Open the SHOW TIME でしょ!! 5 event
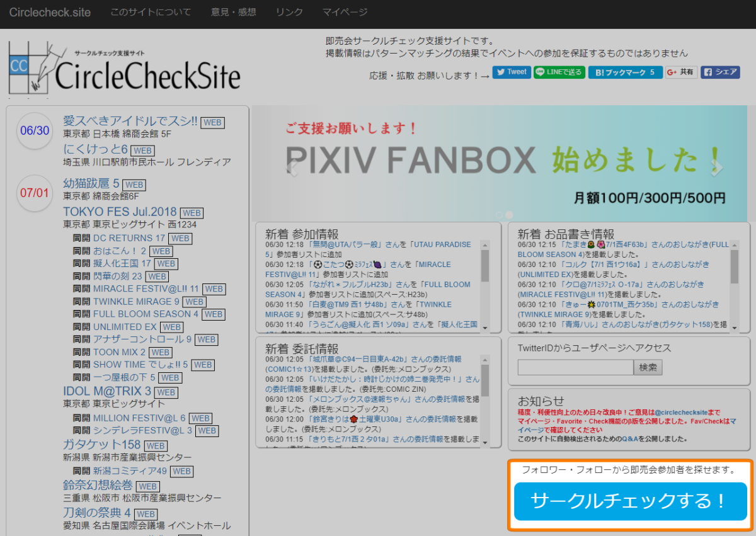This screenshot has width=756, height=536. pos(141,364)
